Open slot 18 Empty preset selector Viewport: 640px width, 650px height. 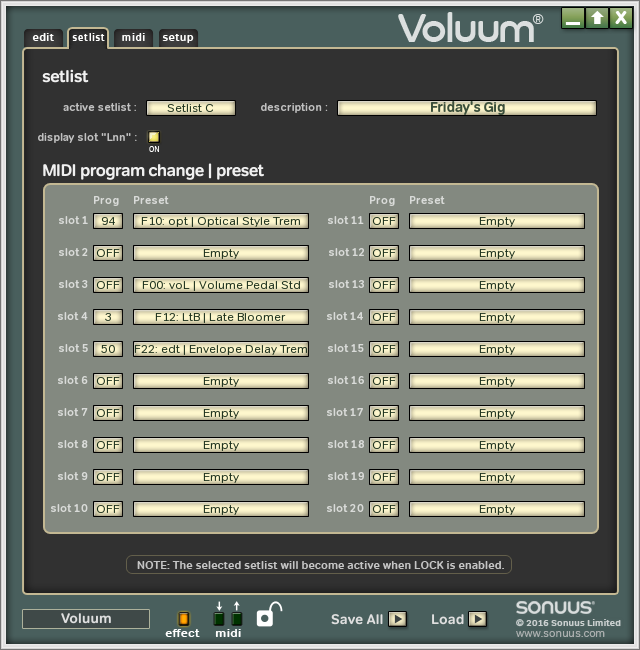[497, 445]
